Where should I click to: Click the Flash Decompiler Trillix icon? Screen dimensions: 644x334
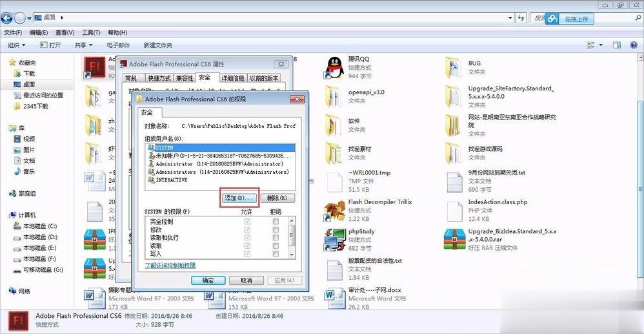335,210
